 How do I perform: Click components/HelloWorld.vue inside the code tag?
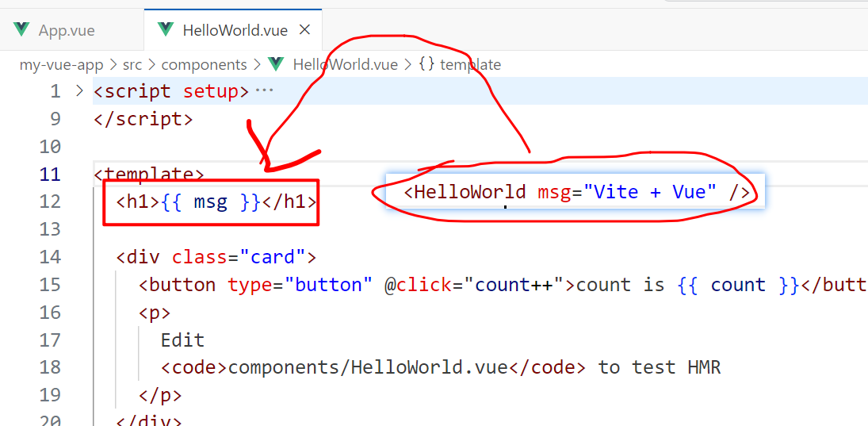pos(368,368)
